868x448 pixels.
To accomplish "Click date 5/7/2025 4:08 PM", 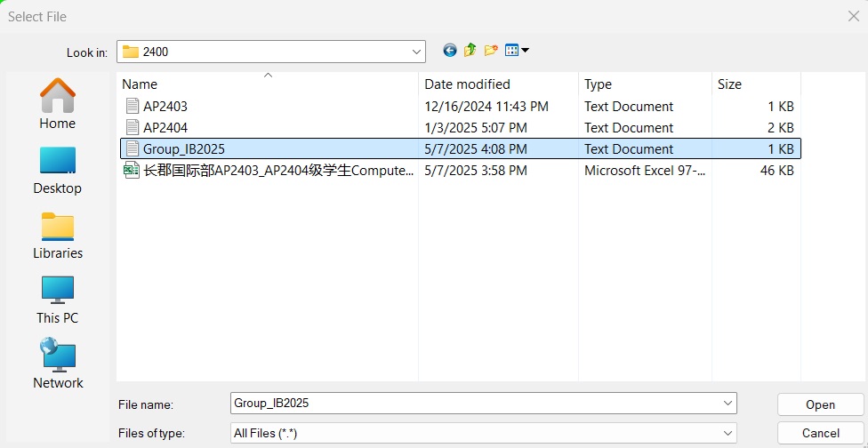I will click(x=476, y=149).
